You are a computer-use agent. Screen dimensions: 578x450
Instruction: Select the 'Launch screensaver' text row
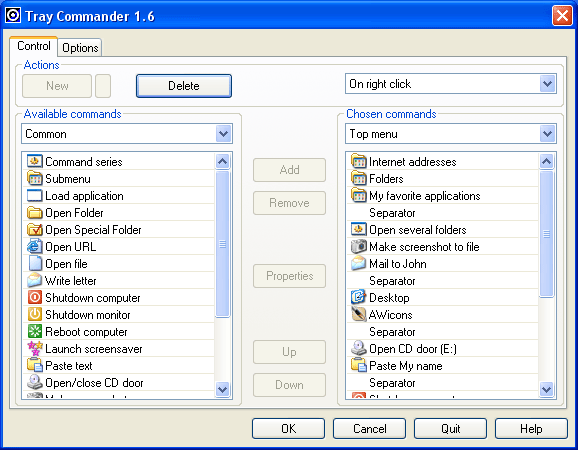pos(119,348)
